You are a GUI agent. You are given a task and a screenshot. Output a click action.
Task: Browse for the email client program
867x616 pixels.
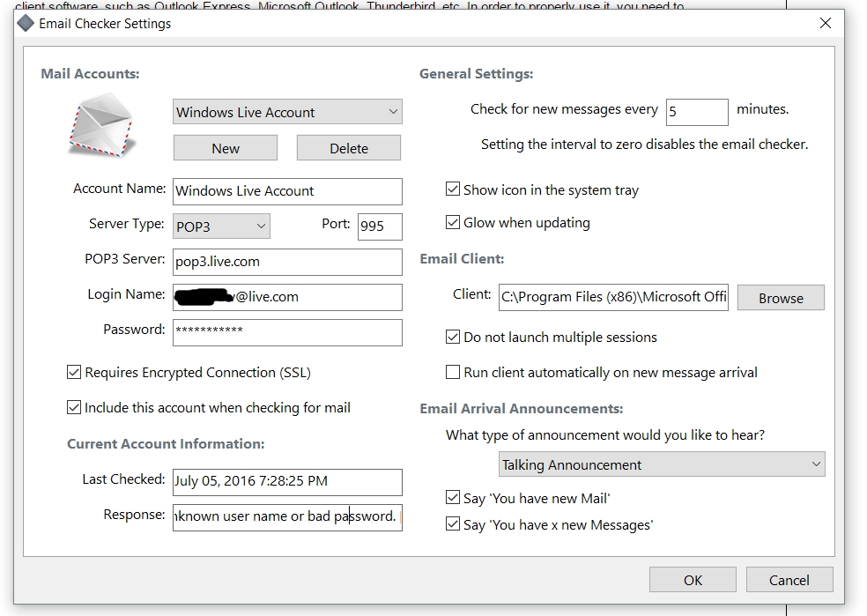(x=781, y=298)
